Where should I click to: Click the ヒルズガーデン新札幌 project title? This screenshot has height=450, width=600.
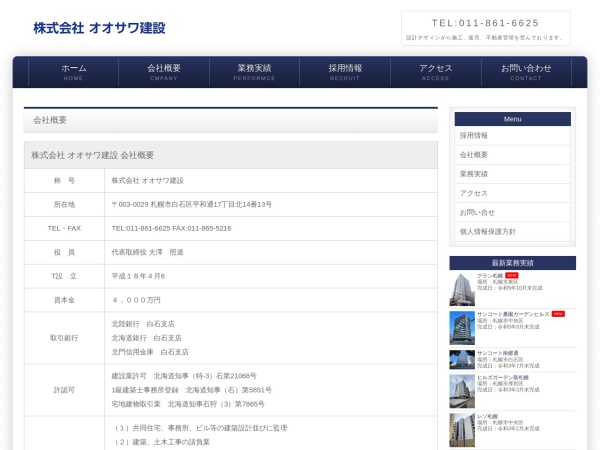click(503, 377)
